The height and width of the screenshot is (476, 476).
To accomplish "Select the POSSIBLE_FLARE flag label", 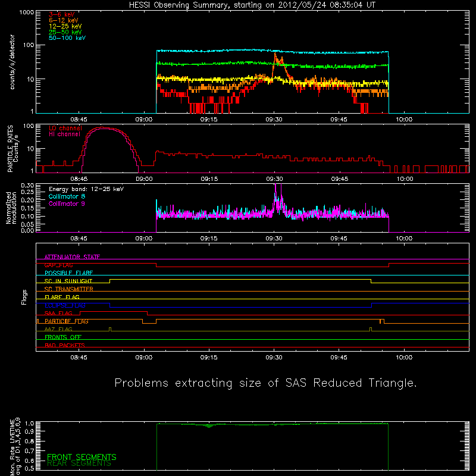I will coord(68,273).
